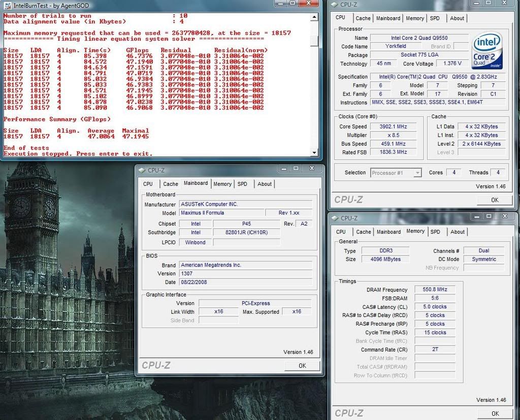Click the FSB:DRAM ratio value '5:6'
Image resolution: width=520 pixels, height=420 pixels.
tap(435, 298)
